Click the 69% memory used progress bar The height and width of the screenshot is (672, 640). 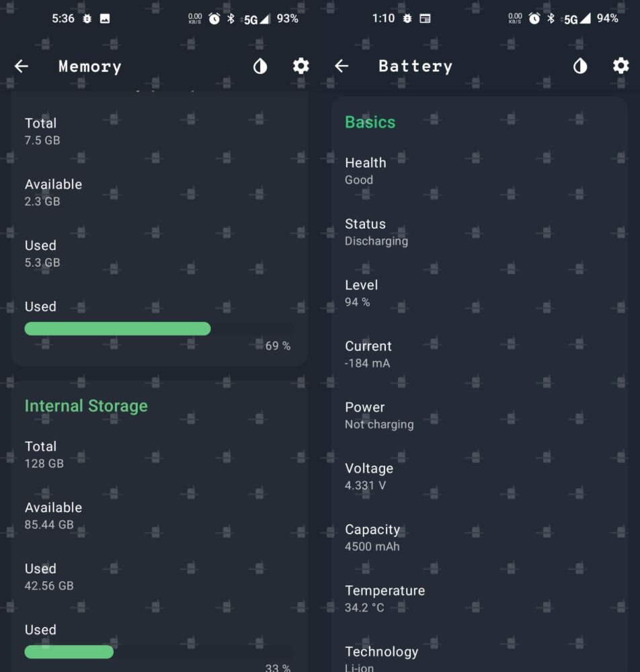click(159, 329)
